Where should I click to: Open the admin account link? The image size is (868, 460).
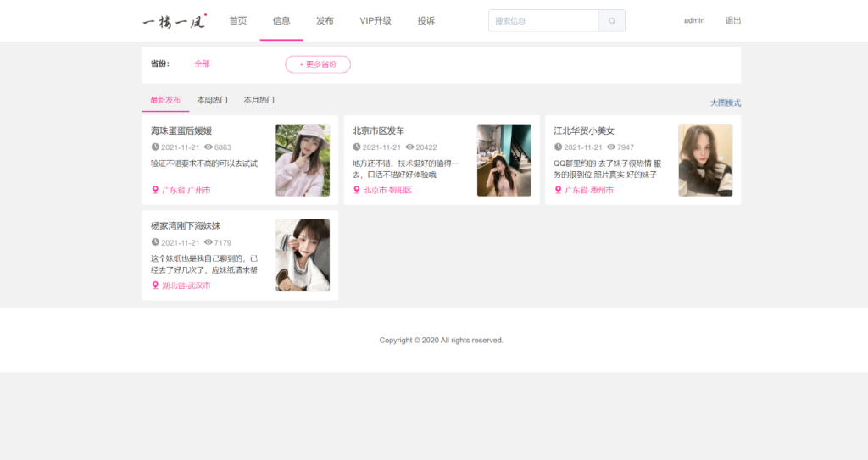pyautogui.click(x=694, y=20)
